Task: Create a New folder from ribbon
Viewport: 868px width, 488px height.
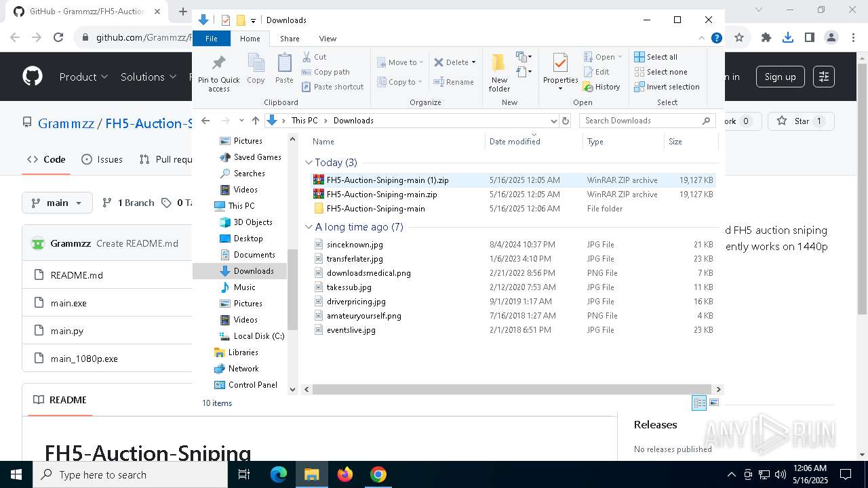Action: [x=499, y=73]
